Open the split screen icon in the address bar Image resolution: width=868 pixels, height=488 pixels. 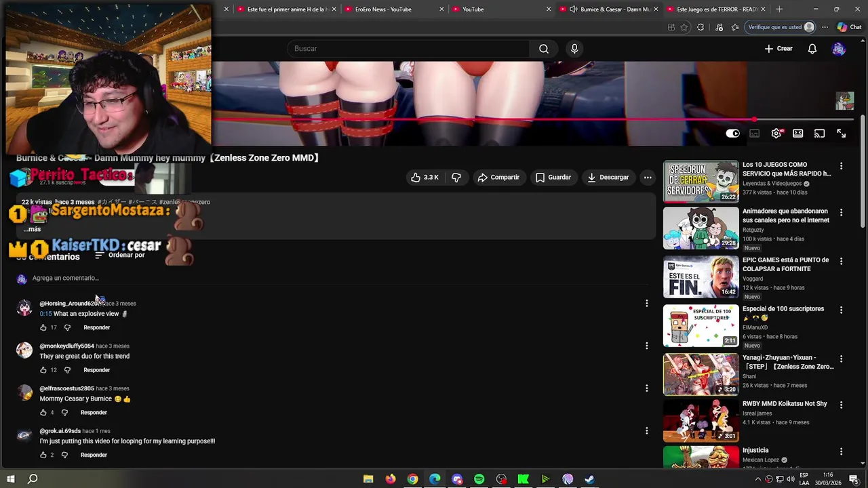coord(671,27)
